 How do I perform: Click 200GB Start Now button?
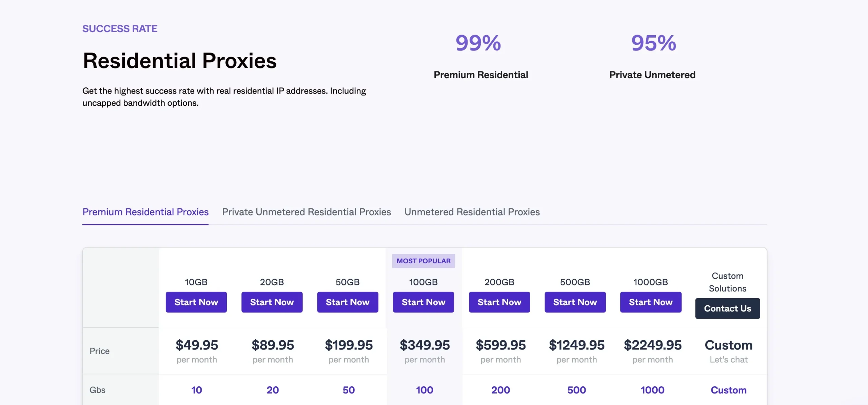click(x=499, y=302)
